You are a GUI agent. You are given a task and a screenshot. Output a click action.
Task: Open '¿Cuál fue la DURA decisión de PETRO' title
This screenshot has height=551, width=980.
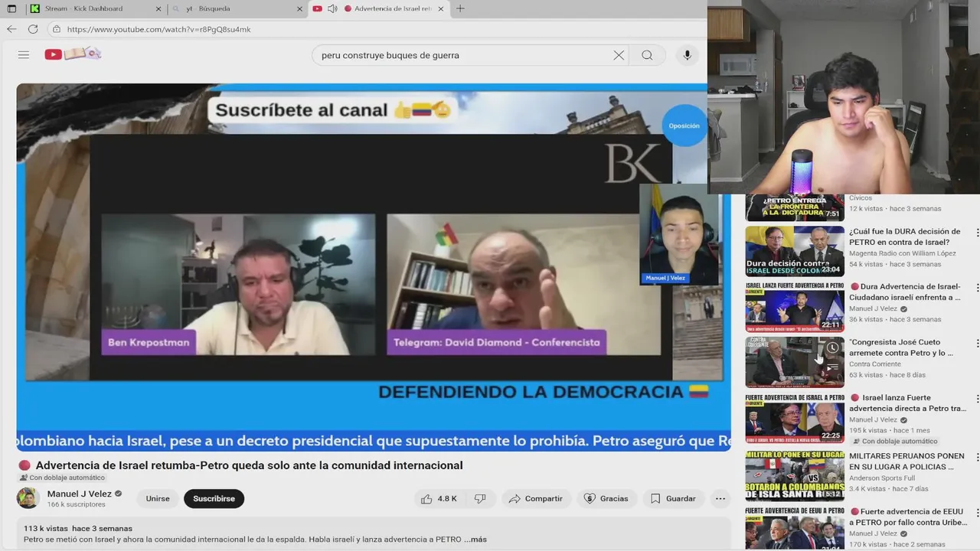904,237
